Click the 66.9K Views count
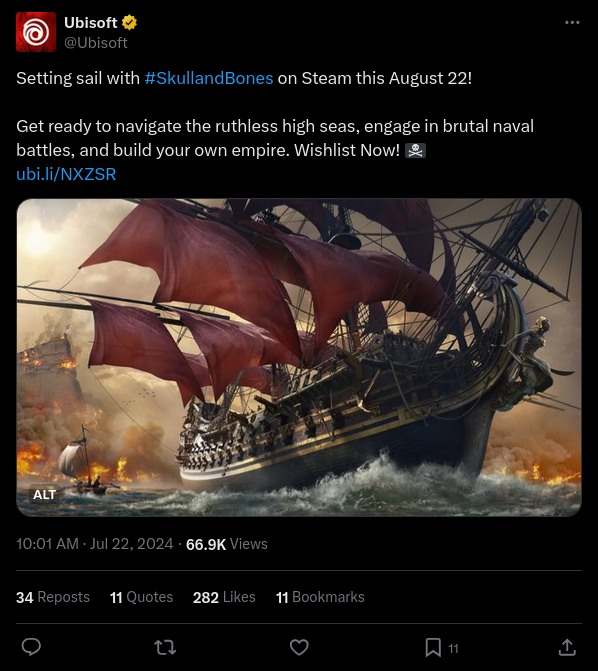Image resolution: width=598 pixels, height=671 pixels. click(x=227, y=544)
